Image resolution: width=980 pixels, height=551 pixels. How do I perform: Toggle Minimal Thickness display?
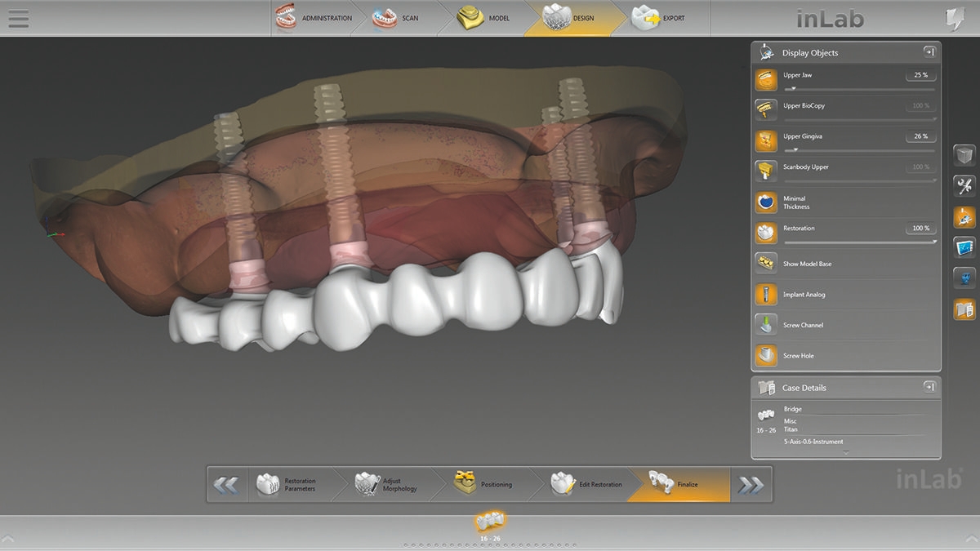click(766, 202)
